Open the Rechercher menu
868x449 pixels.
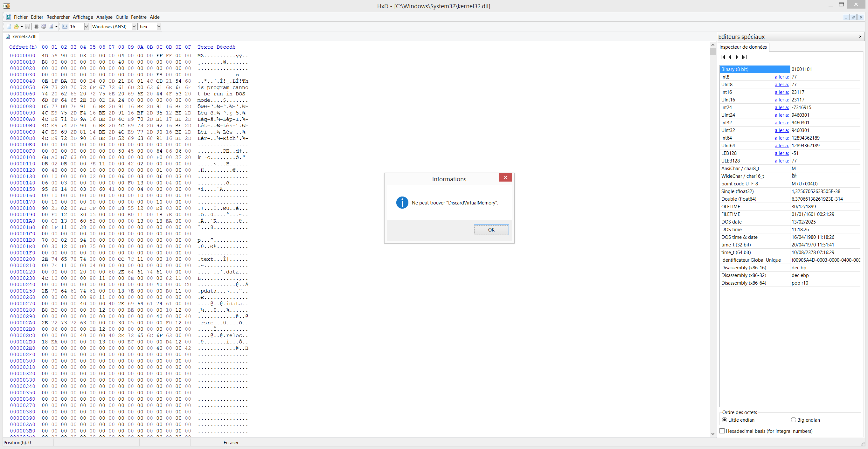click(58, 17)
